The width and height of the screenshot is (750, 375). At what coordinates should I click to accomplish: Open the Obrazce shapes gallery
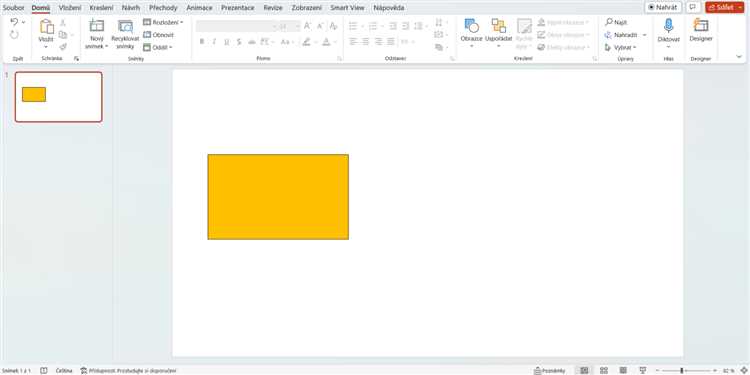coord(472,33)
